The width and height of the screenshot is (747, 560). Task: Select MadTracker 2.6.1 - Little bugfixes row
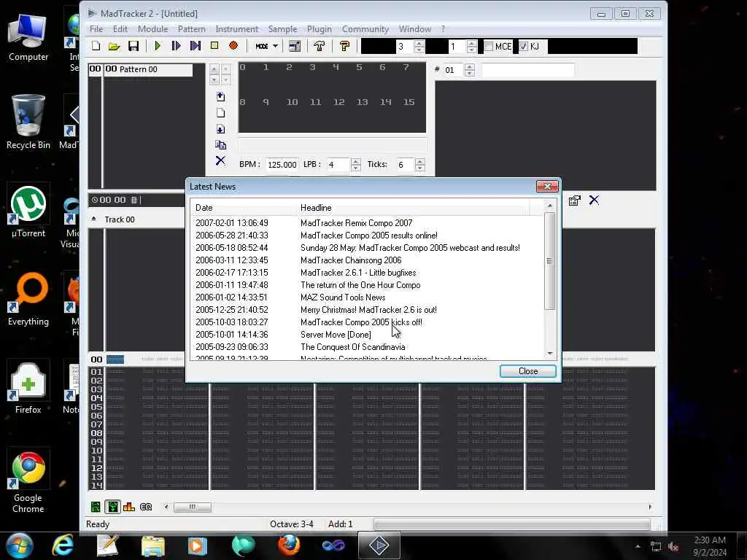click(x=367, y=273)
